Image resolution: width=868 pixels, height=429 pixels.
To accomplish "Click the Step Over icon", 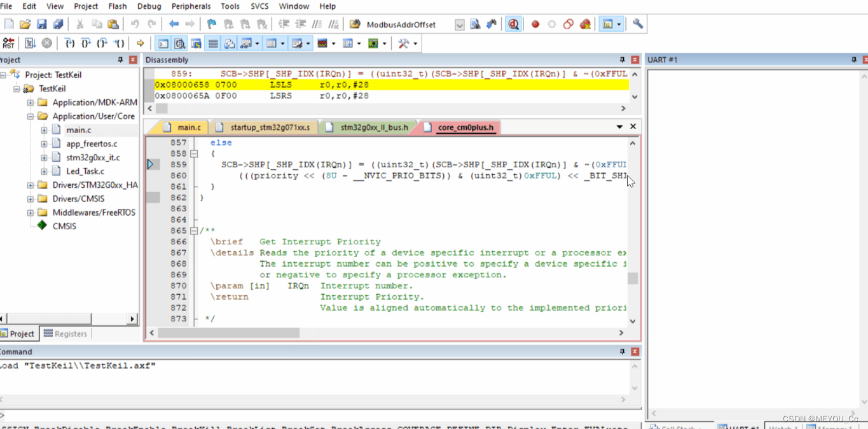I will pos(86,43).
